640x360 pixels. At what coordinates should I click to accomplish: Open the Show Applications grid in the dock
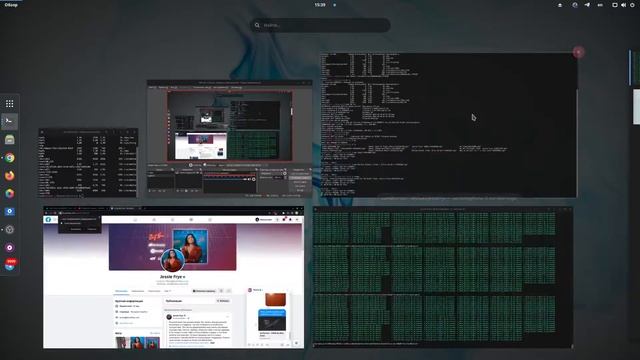9,104
